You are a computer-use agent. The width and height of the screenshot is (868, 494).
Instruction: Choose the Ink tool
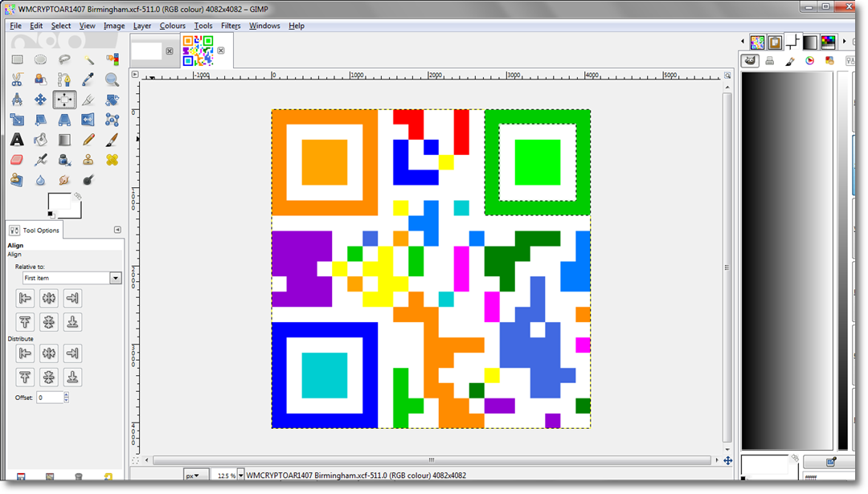(64, 160)
